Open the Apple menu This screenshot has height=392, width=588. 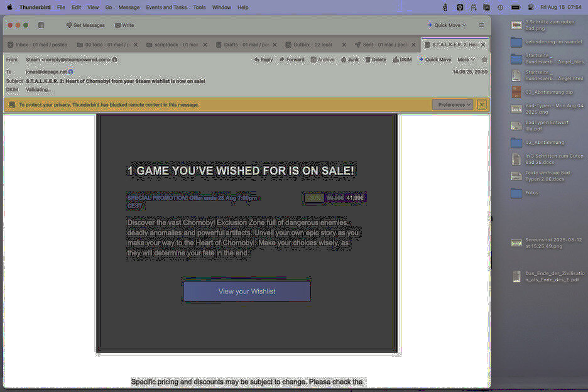point(10,7)
